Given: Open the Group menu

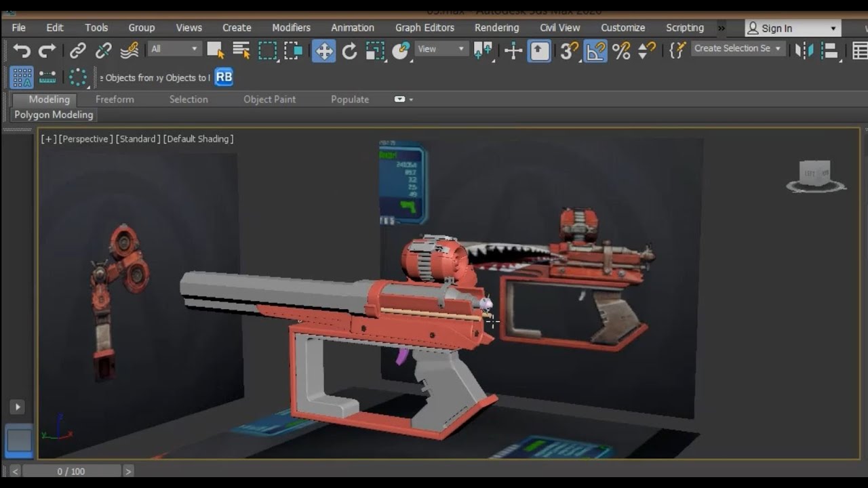Looking at the screenshot, I should 142,28.
